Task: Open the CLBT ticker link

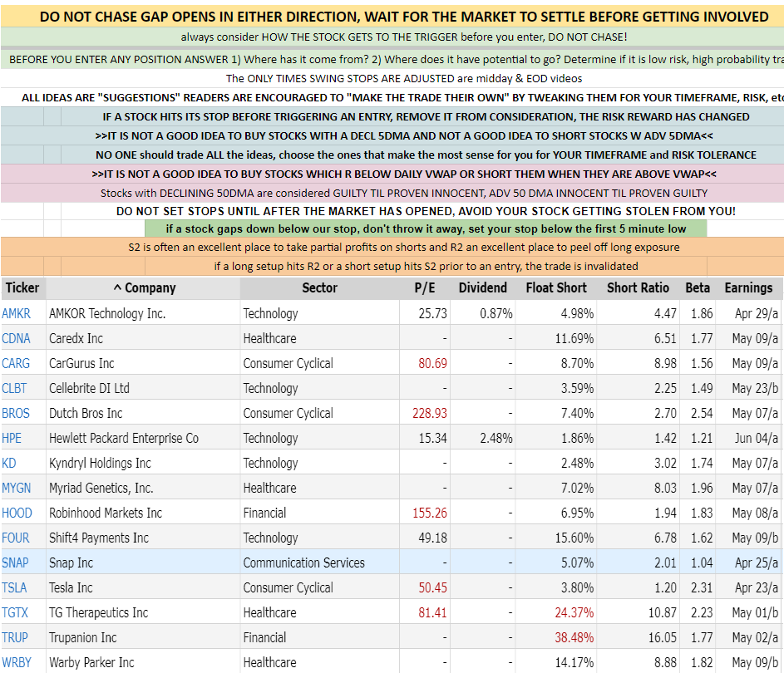Action: [x=14, y=388]
